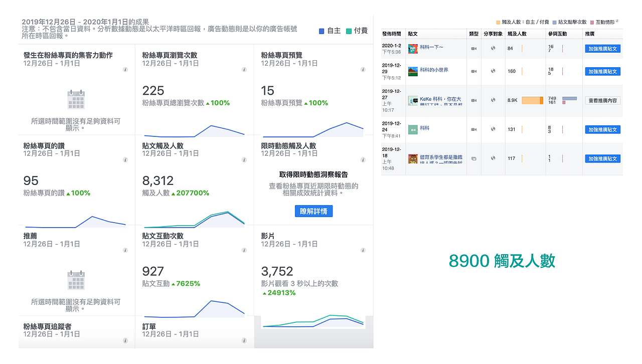This screenshot has width=642, height=364.
Task: Toggle the 付費 legend entry
Action: (x=357, y=31)
